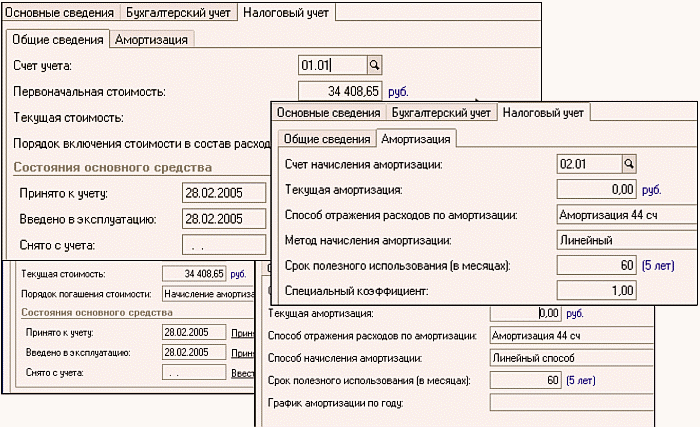Viewport: 700px width, 427px height.
Task: Click the empty Снято с учета date in the top window
Action: click(x=225, y=245)
